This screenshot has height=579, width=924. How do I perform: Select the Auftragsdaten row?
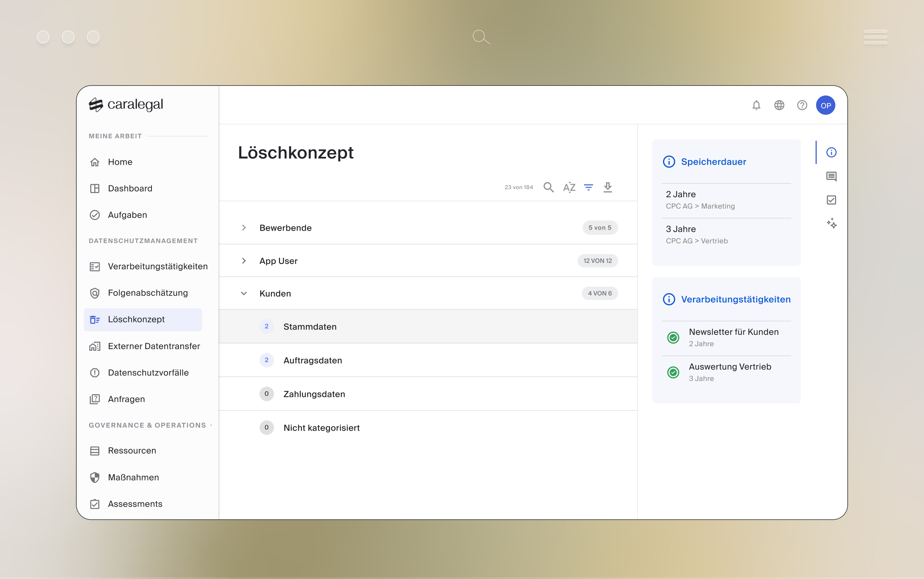coord(428,360)
